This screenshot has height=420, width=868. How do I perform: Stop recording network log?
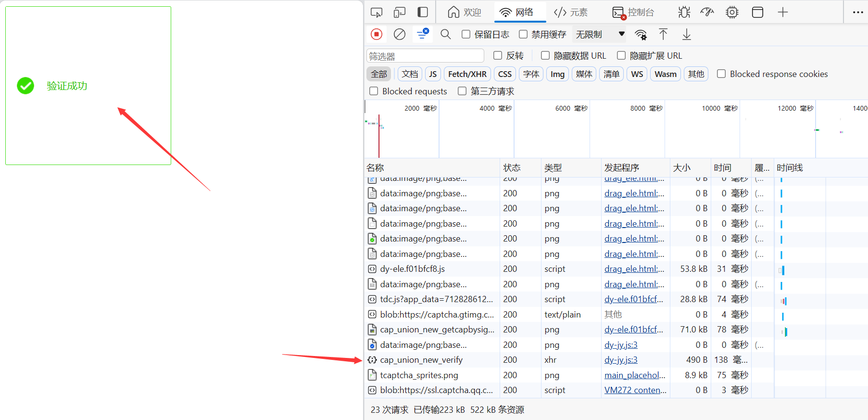pyautogui.click(x=377, y=34)
